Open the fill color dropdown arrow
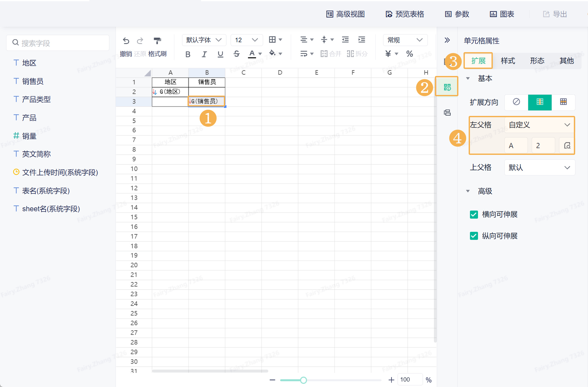Image resolution: width=588 pixels, height=387 pixels. click(280, 54)
